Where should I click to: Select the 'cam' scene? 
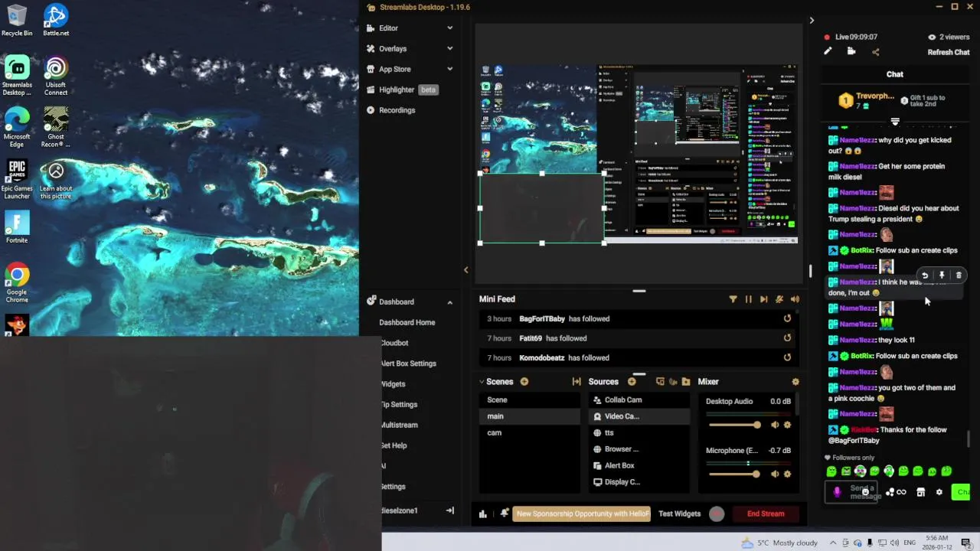click(530, 432)
